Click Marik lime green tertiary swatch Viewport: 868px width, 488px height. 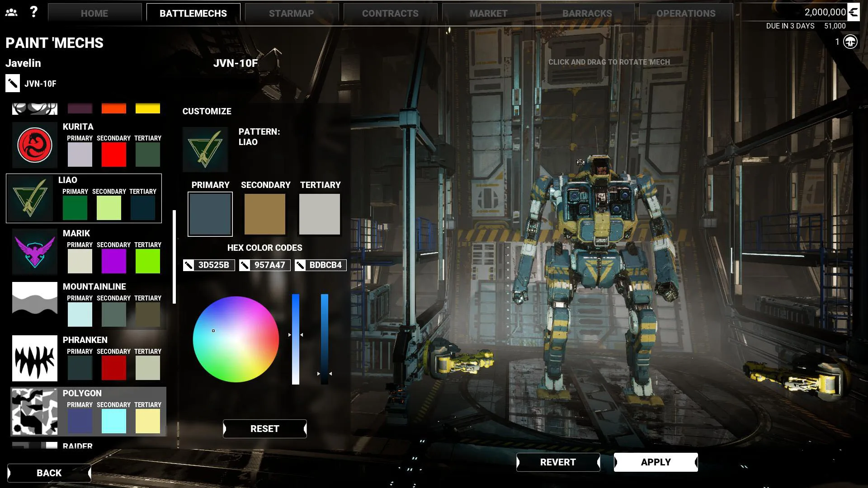click(148, 261)
